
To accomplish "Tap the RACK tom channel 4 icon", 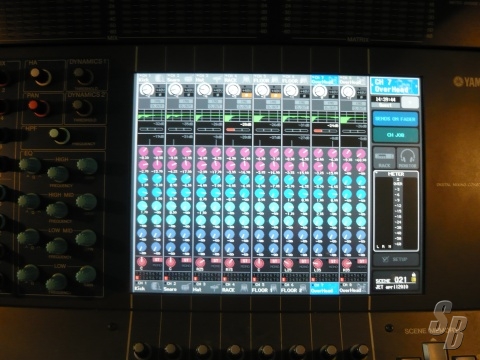I will [245, 287].
